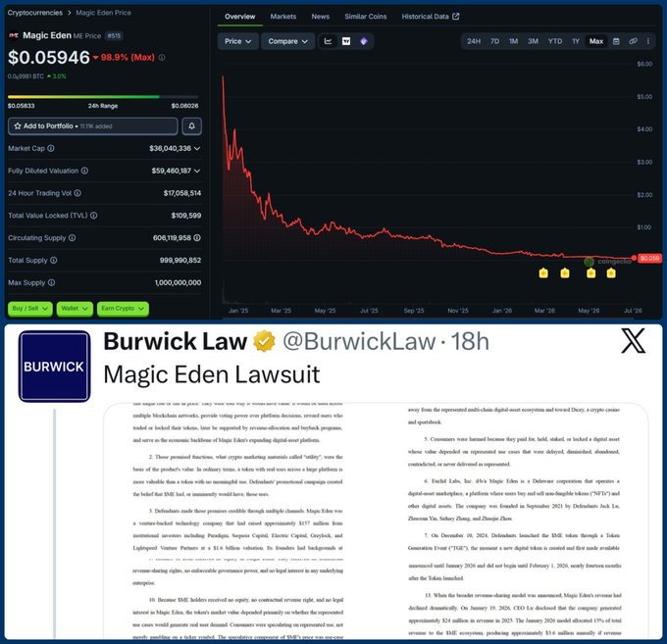Click the star icon in Add to Portfolio
667x644 pixels.
click(18, 126)
